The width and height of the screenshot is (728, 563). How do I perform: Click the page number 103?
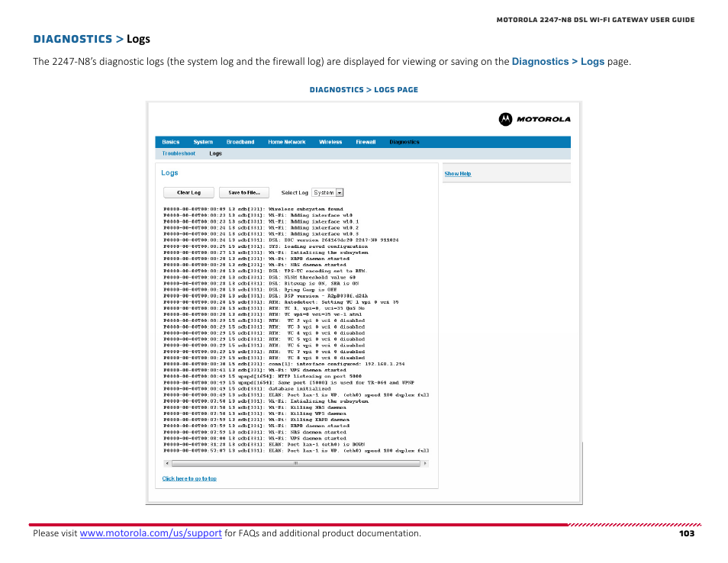coord(687,533)
